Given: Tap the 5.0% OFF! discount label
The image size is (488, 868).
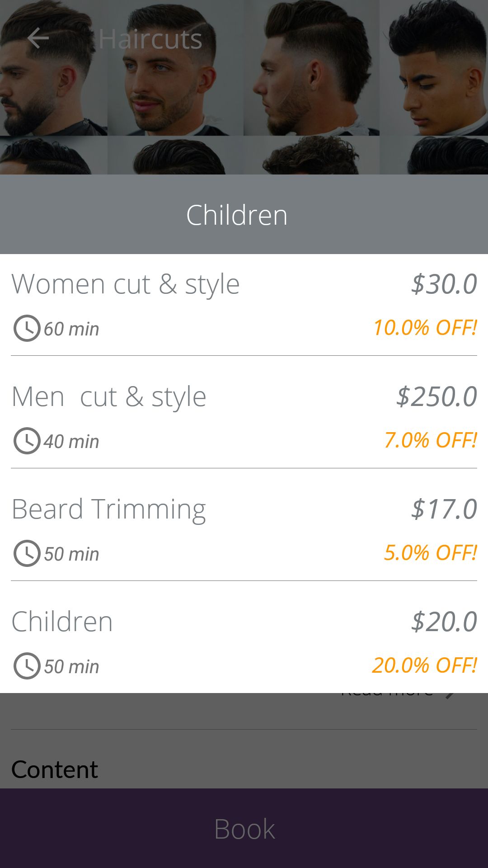Looking at the screenshot, I should (430, 552).
